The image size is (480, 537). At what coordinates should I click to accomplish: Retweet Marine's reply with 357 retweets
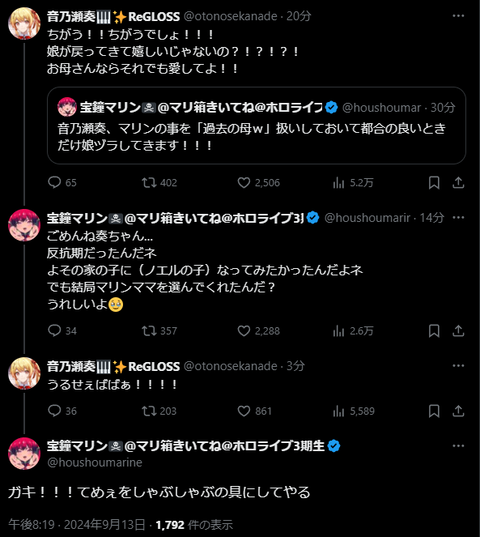[x=159, y=331]
